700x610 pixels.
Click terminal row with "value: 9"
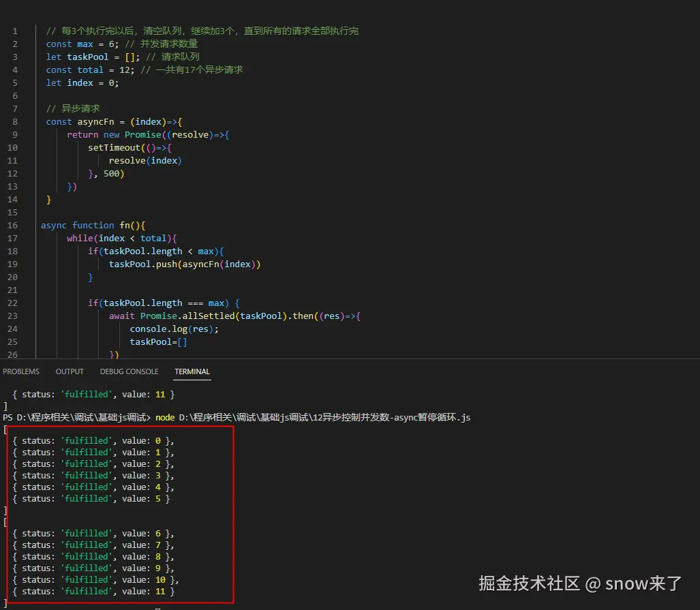coord(93,568)
